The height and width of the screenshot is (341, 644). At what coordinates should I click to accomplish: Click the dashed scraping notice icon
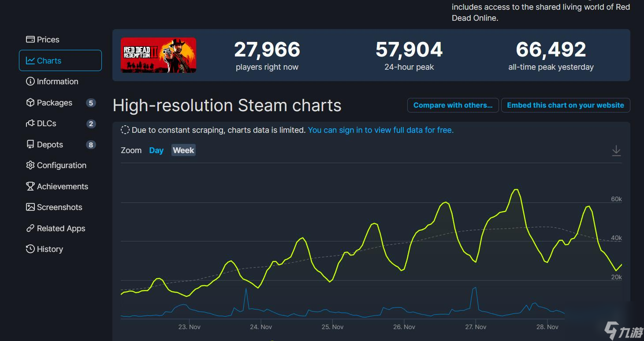[x=125, y=130]
